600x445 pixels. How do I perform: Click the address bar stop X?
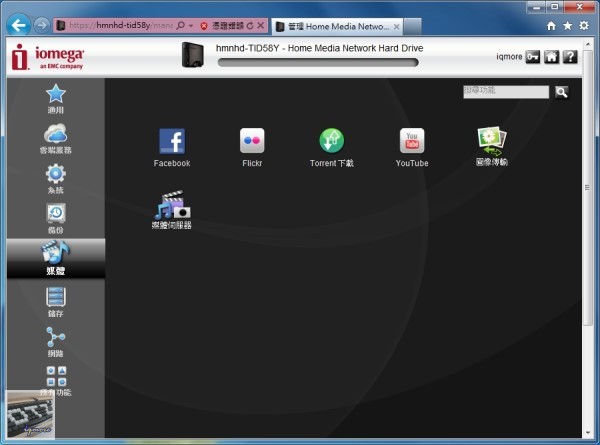pos(261,26)
